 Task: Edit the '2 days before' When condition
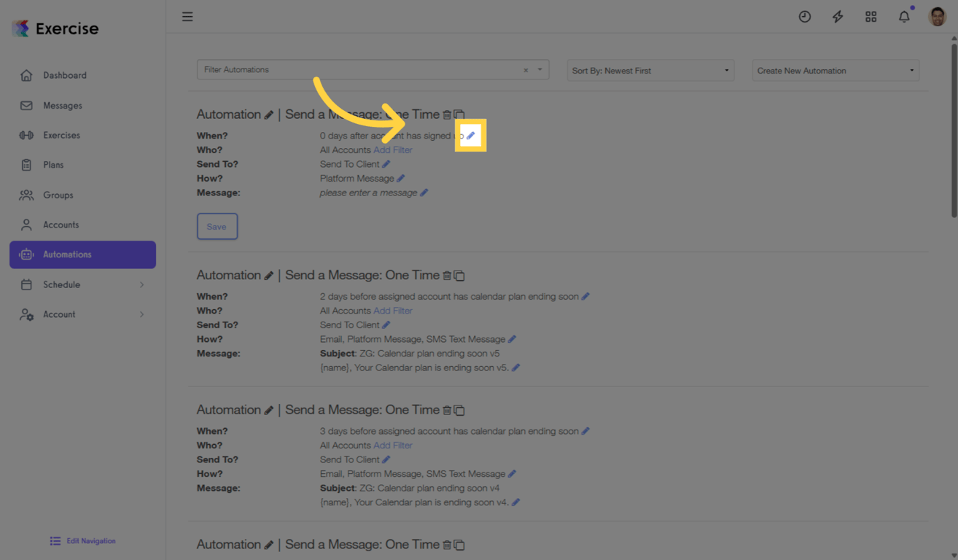coord(585,297)
